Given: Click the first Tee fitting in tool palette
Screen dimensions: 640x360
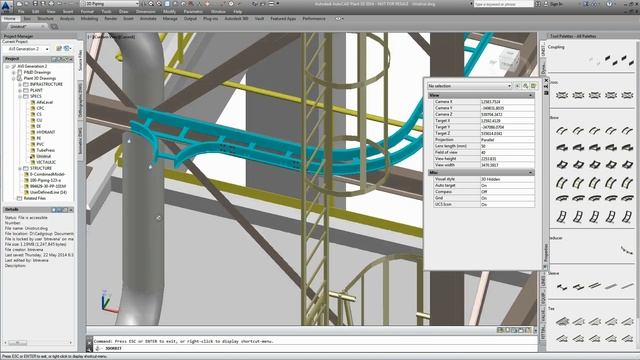Looking at the screenshot, I should pos(562,322).
